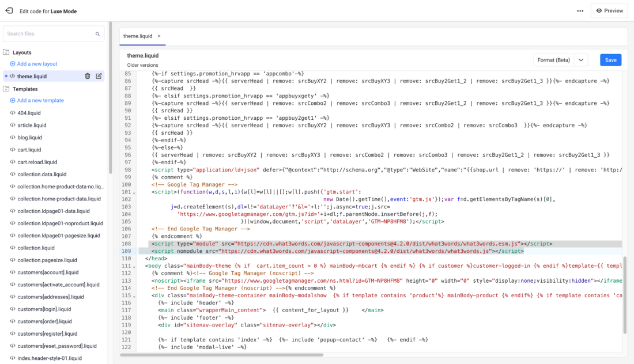Open collection.ldpage01-noproduct.liquid file
The height and width of the screenshot is (364, 634).
pyautogui.click(x=61, y=223)
